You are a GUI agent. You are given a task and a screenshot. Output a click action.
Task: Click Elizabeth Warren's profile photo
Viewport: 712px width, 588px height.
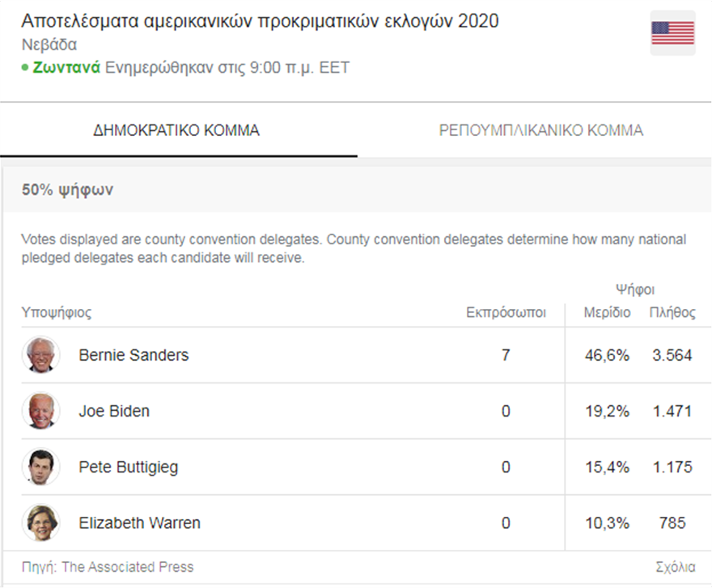pos(40,522)
